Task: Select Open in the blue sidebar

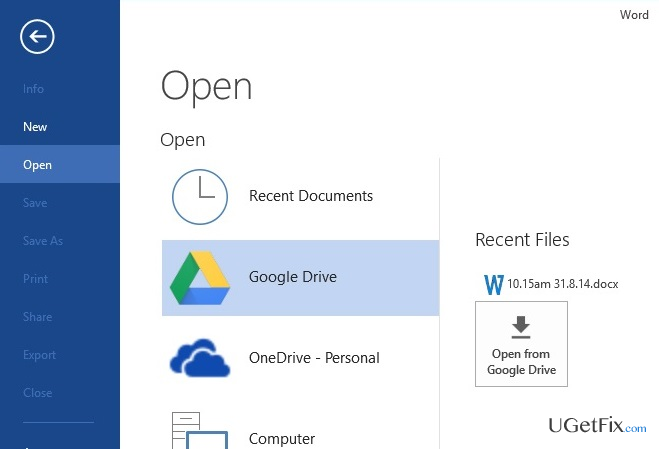Action: pyautogui.click(x=60, y=164)
